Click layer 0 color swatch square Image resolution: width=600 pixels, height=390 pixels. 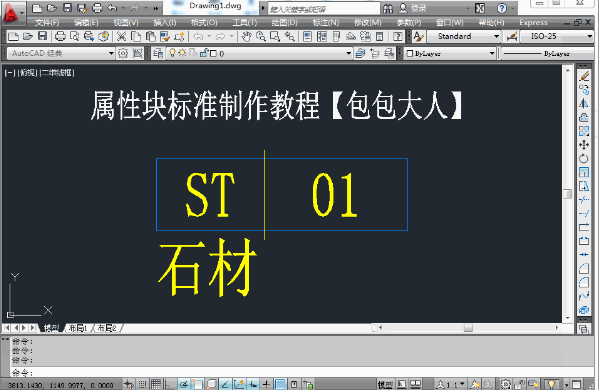coord(213,53)
